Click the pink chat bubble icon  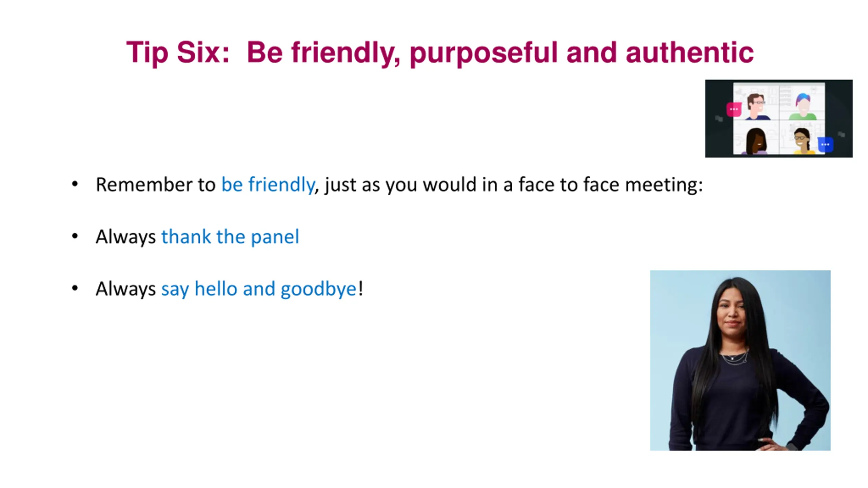734,109
